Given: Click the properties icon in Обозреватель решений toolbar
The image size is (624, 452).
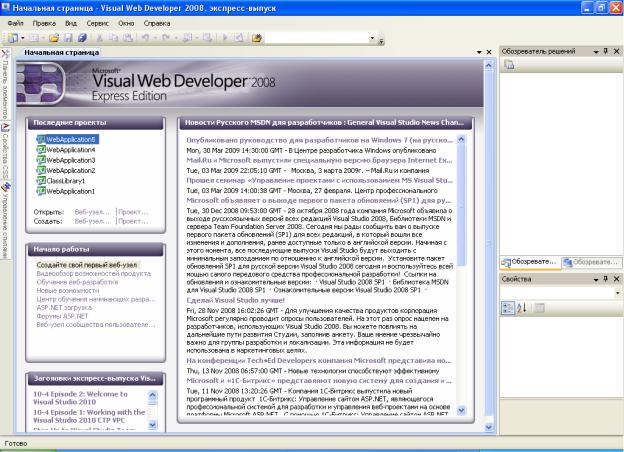Looking at the screenshot, I should (509, 64).
